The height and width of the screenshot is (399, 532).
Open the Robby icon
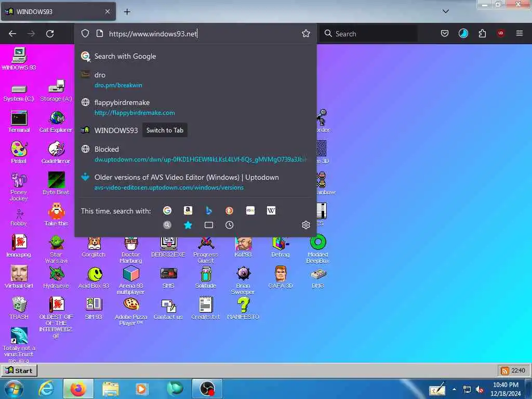[x=19, y=218]
